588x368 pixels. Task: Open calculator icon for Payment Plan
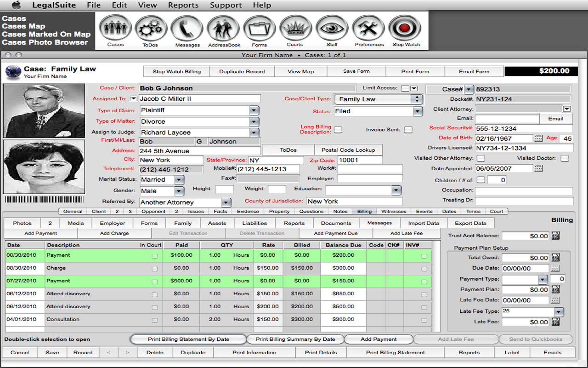click(x=556, y=289)
